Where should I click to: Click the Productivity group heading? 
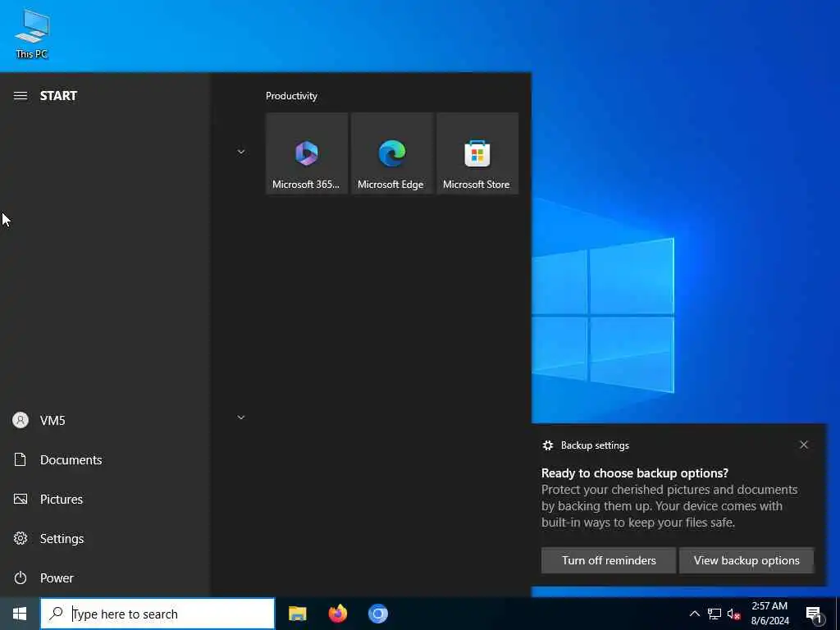tap(291, 96)
